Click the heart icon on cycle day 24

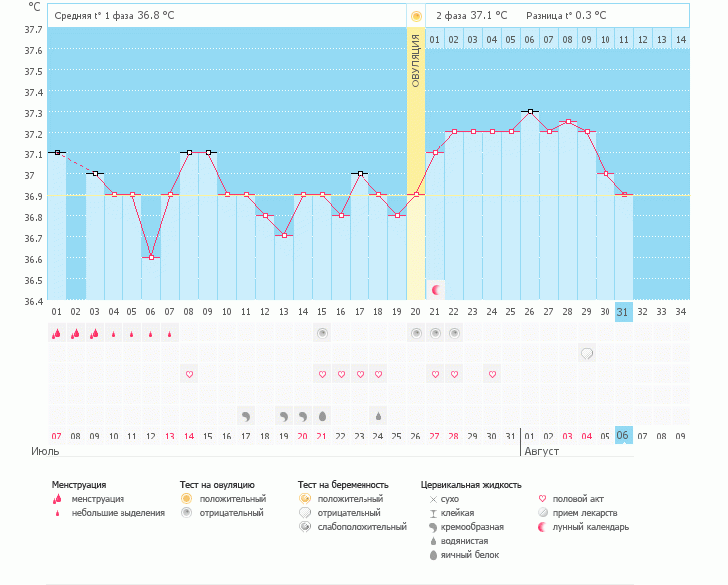492,374
